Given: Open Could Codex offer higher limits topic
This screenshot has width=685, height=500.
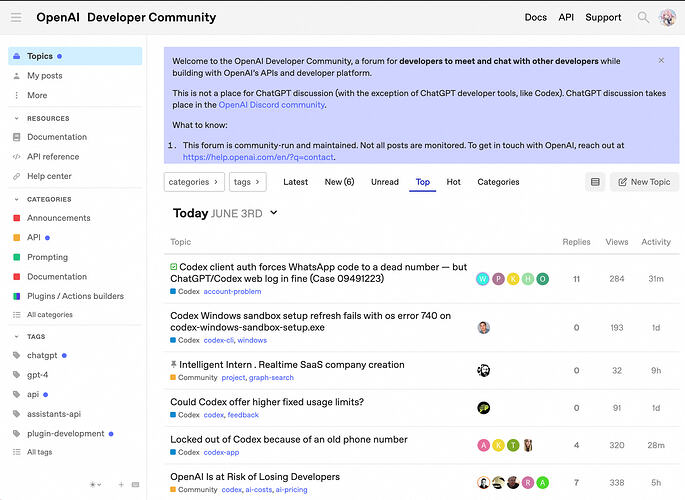Looking at the screenshot, I should click(267, 402).
